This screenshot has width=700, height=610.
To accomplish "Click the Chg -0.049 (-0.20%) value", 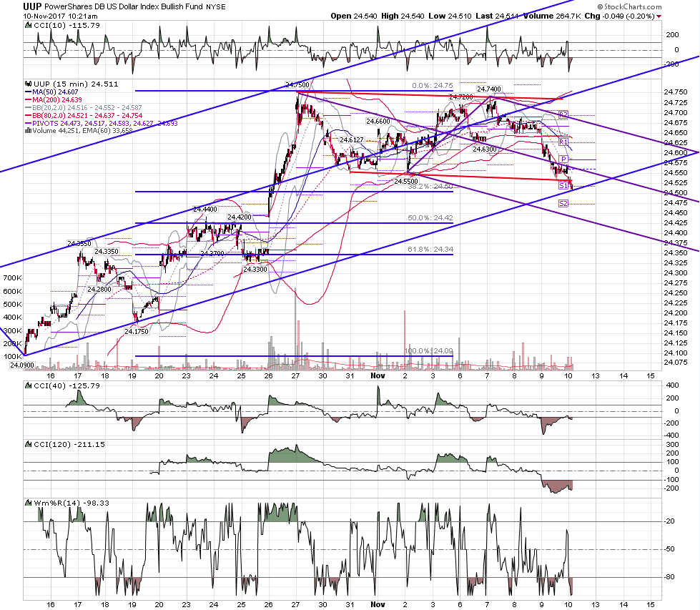I will pyautogui.click(x=619, y=16).
